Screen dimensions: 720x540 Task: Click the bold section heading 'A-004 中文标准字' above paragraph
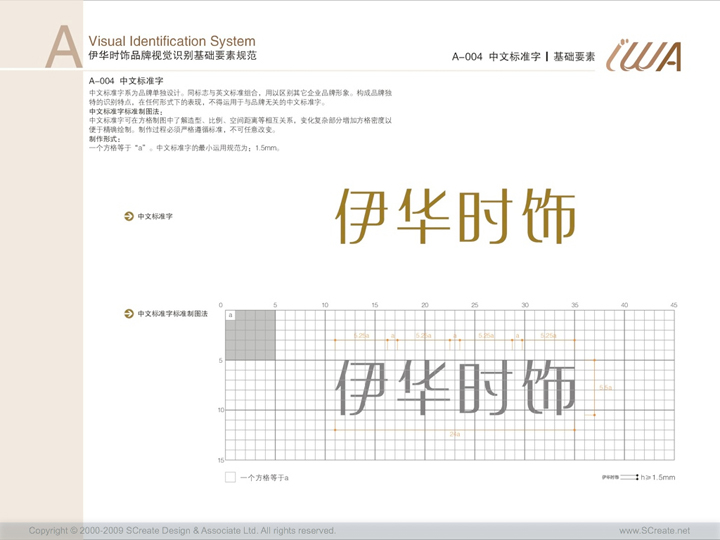point(126,81)
